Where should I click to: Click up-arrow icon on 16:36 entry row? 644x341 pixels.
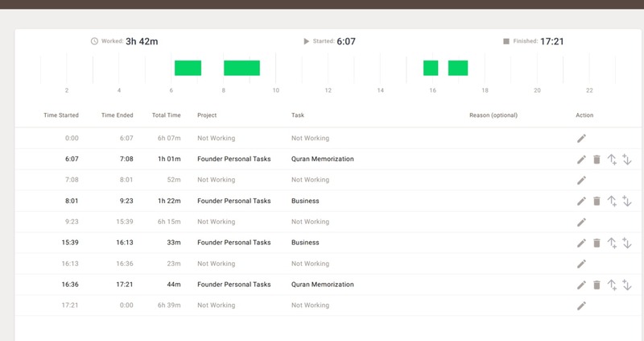612,285
